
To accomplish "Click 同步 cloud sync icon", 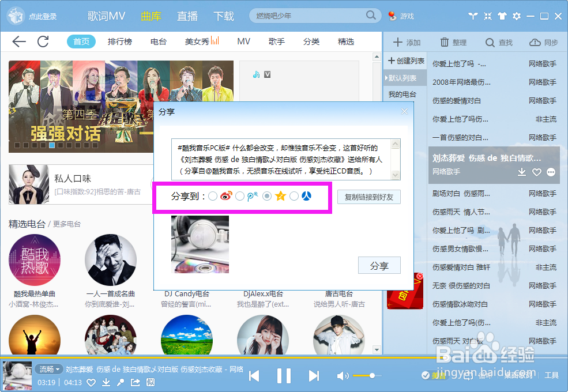I will pos(535,43).
